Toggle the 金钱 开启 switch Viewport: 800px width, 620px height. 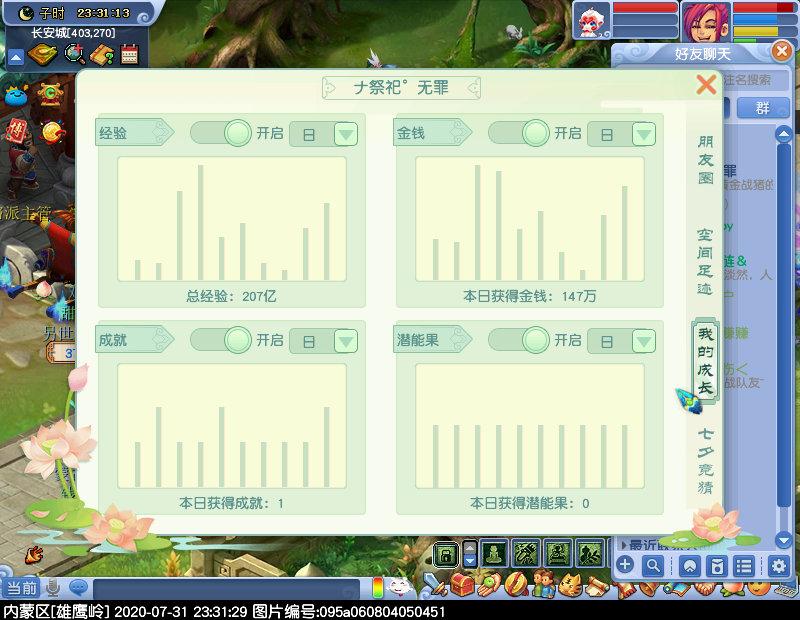pyautogui.click(x=519, y=133)
